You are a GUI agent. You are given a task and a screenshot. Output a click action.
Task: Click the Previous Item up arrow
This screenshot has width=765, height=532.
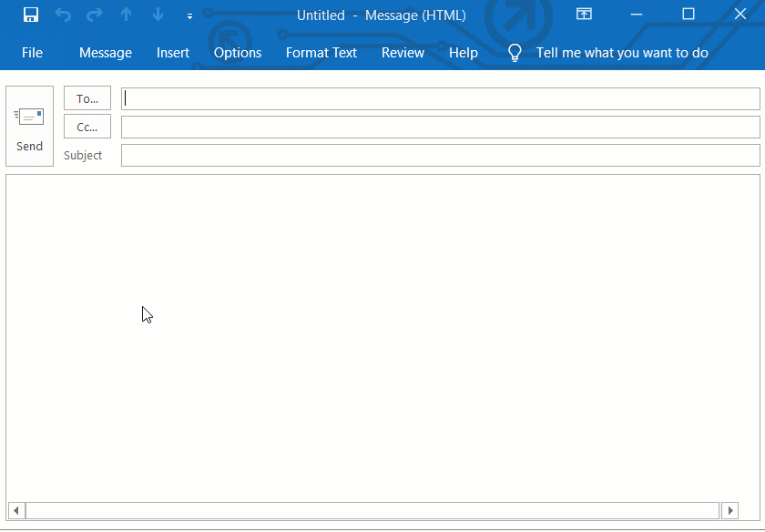pyautogui.click(x=126, y=15)
